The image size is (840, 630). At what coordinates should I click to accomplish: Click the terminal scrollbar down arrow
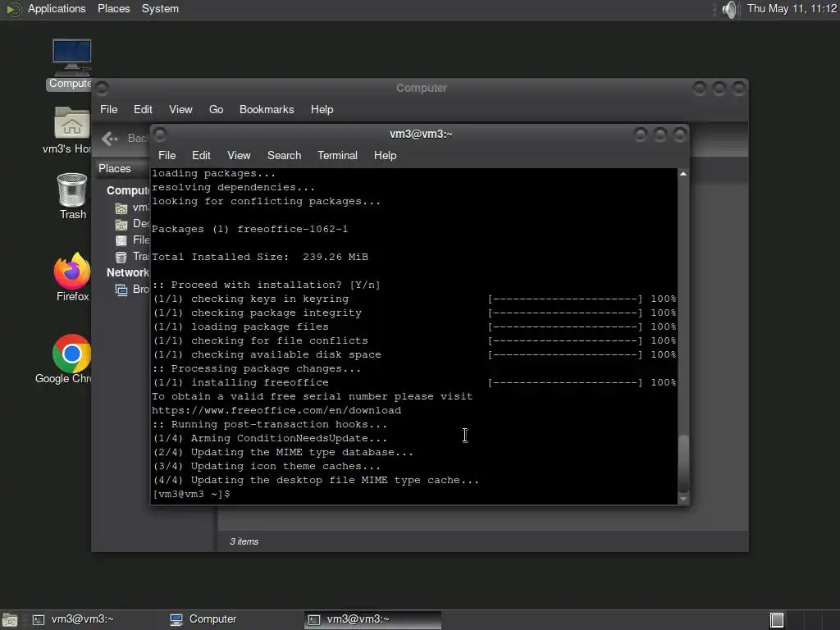pyautogui.click(x=683, y=499)
